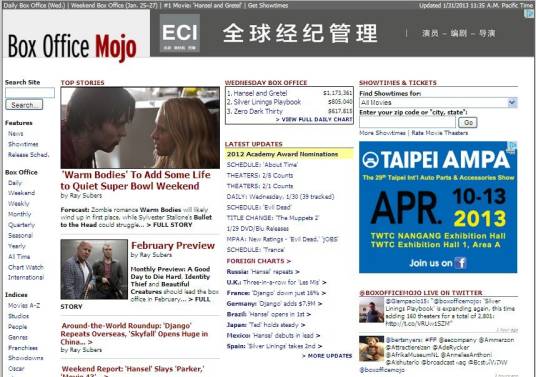Click the Box Office Mojo logo
536x377 pixels.
72,46
